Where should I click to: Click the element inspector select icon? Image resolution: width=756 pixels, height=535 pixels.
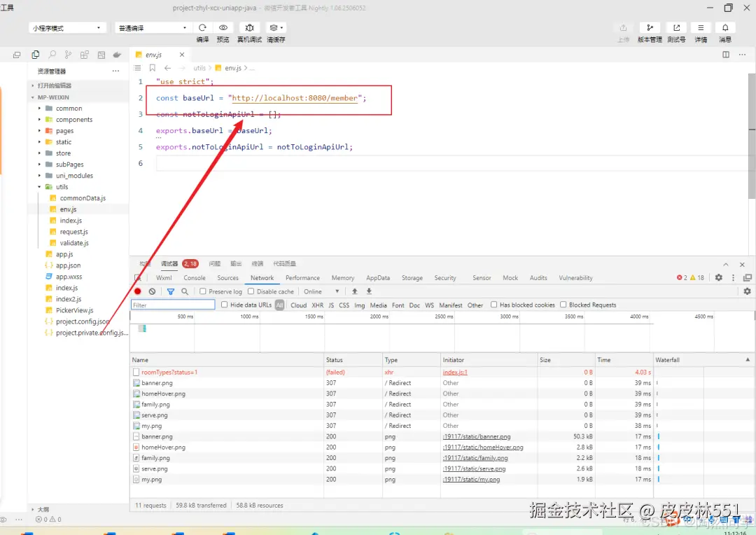[x=138, y=278]
